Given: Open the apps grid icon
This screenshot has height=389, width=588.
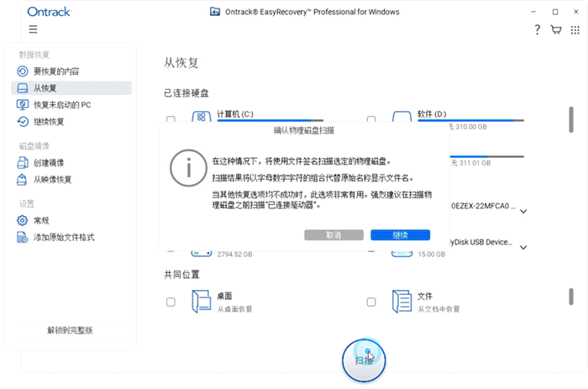Looking at the screenshot, I should pyautogui.click(x=575, y=30).
